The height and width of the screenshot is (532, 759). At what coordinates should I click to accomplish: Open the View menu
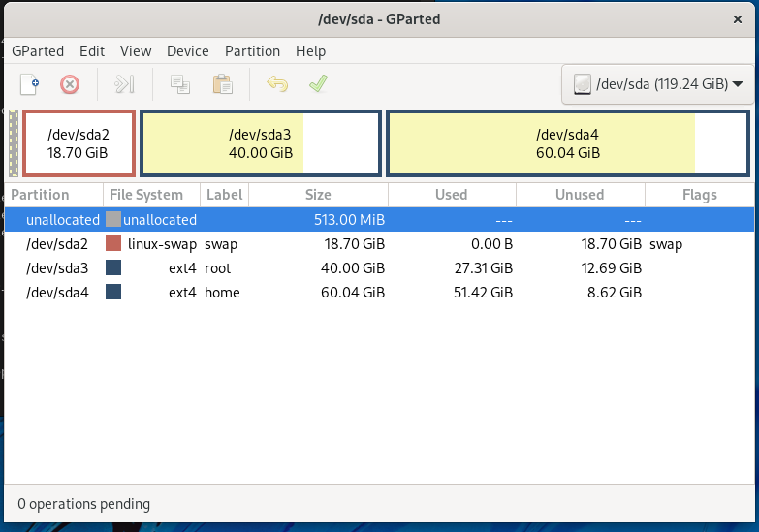(x=136, y=50)
